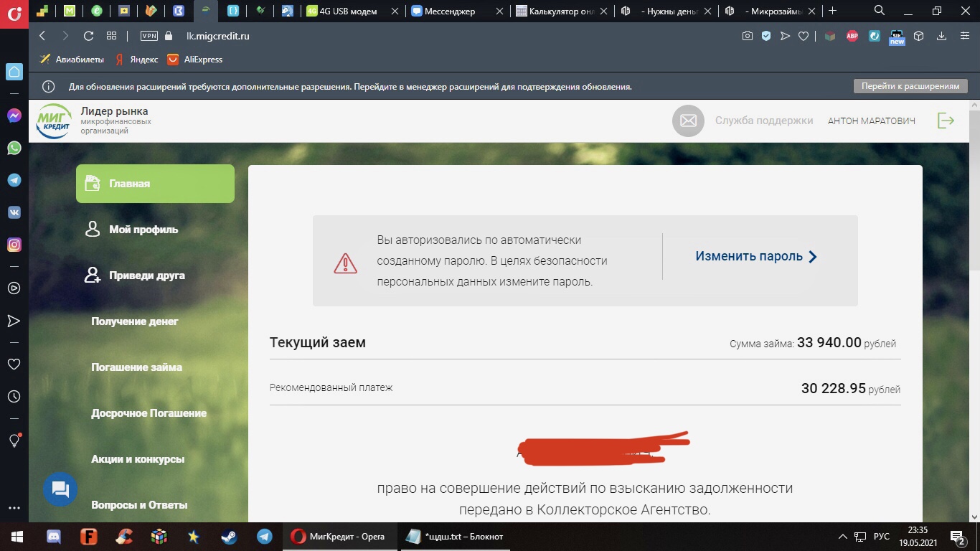Open Вопросы и Ответы menu item

139,505
